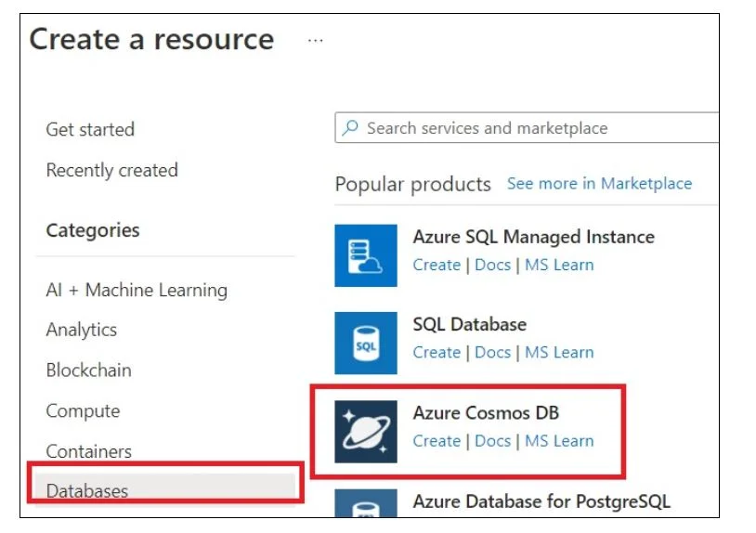Screen dimensions: 756x533
Task: Click the Popular products heading
Action: (413, 185)
